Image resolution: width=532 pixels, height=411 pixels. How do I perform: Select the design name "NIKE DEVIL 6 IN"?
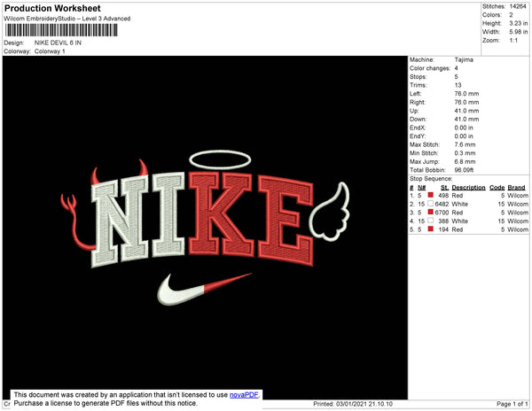58,43
